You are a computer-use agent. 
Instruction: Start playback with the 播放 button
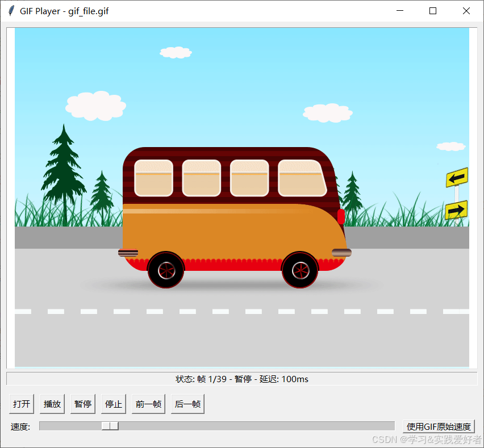(52, 404)
